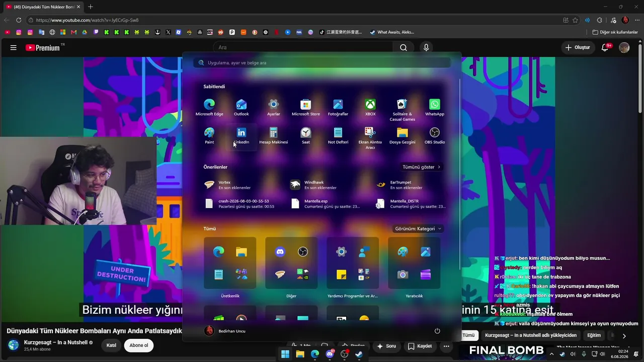
Task: Reload the page in Edge
Action: pos(19,20)
